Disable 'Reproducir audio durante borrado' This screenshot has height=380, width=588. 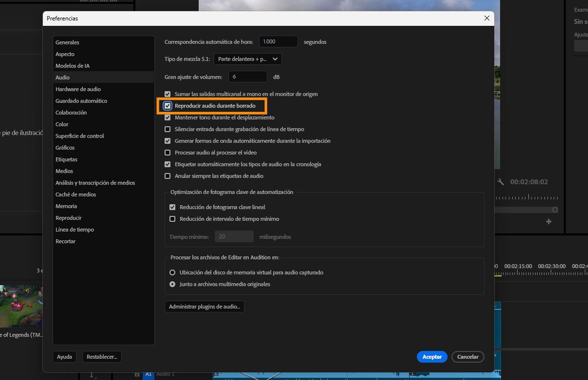(x=168, y=106)
